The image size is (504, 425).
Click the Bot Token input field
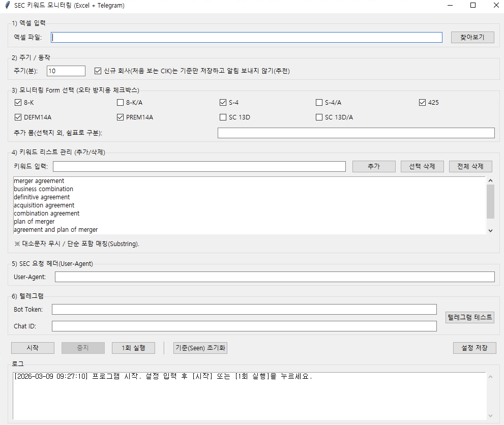click(x=244, y=309)
